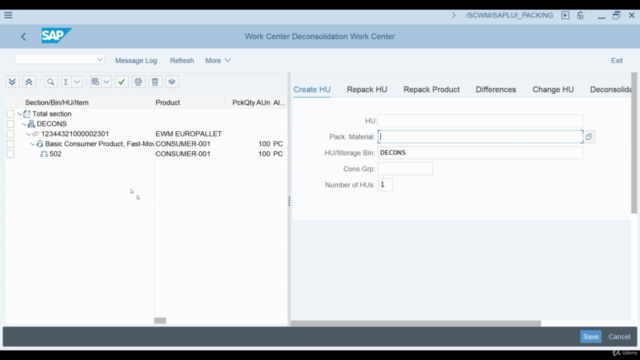Switch to the Repack HU tab
This screenshot has width=640, height=360.
click(367, 89)
